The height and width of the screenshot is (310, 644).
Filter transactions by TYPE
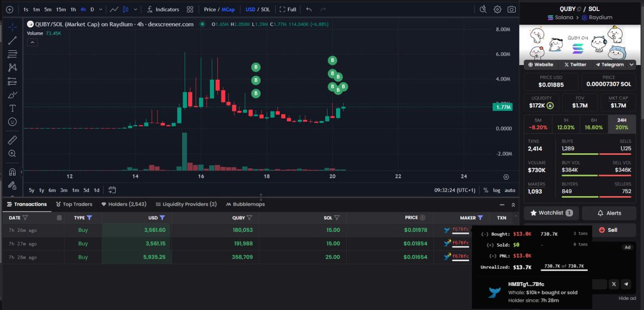point(90,218)
